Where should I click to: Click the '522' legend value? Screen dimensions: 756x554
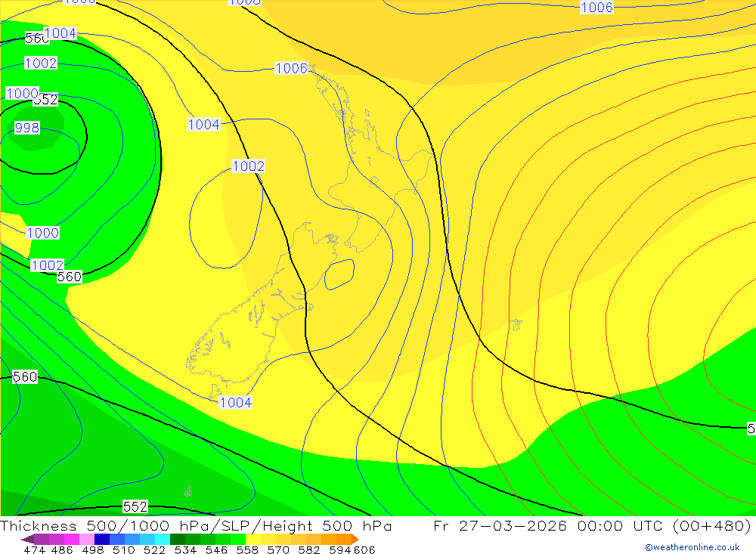point(154,550)
